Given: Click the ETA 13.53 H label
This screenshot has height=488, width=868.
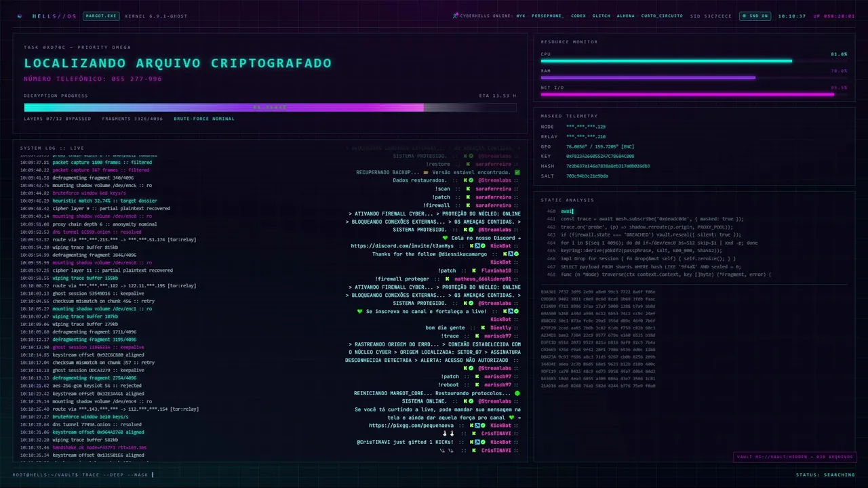Looking at the screenshot, I should click(x=497, y=96).
